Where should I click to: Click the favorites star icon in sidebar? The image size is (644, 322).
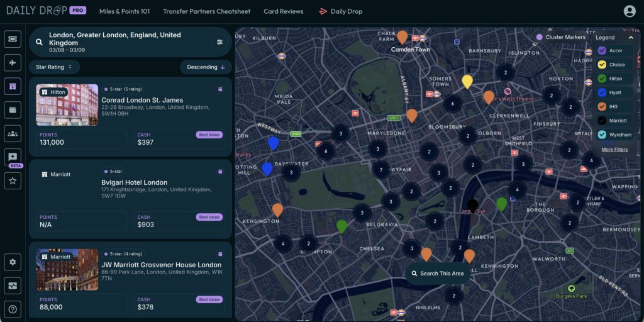(x=13, y=180)
